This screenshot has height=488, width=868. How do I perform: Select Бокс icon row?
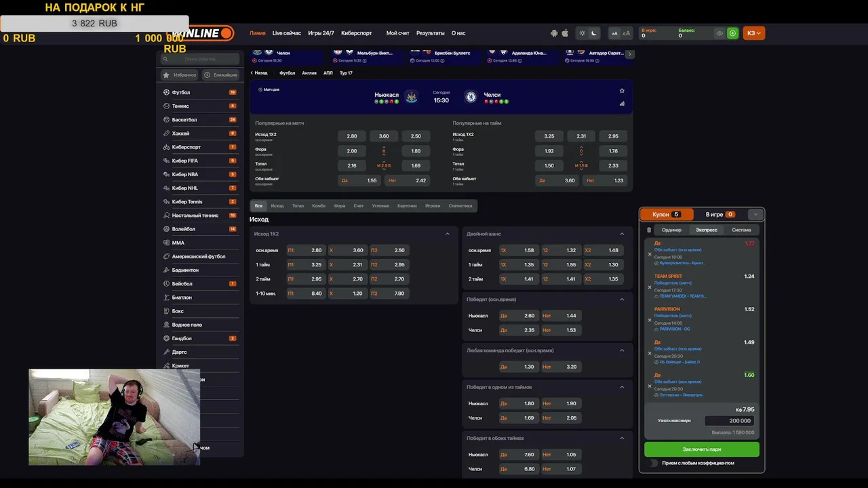click(200, 311)
